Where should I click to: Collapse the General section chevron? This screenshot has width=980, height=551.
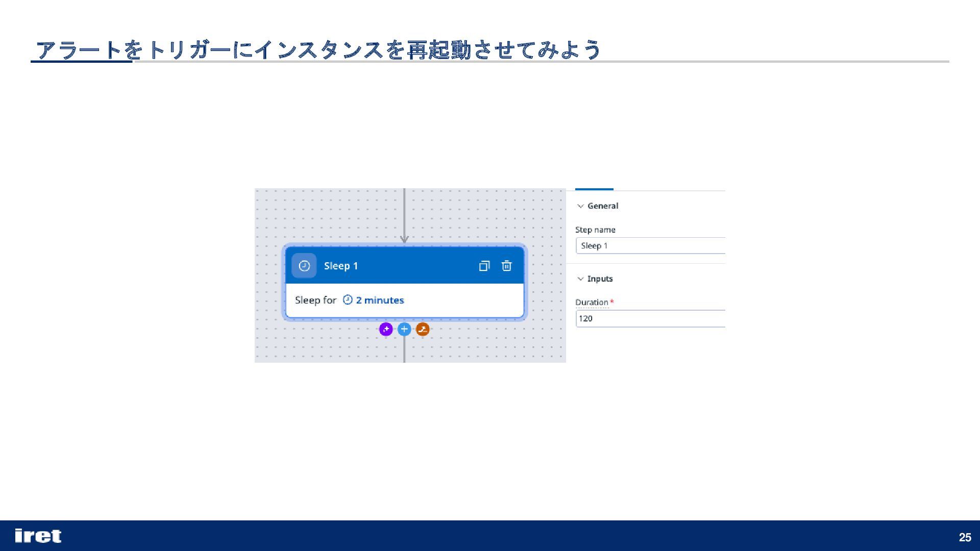580,206
